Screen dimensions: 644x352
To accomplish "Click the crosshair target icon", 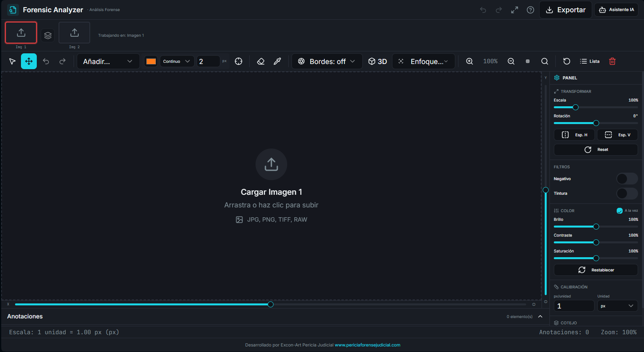I will point(239,61).
